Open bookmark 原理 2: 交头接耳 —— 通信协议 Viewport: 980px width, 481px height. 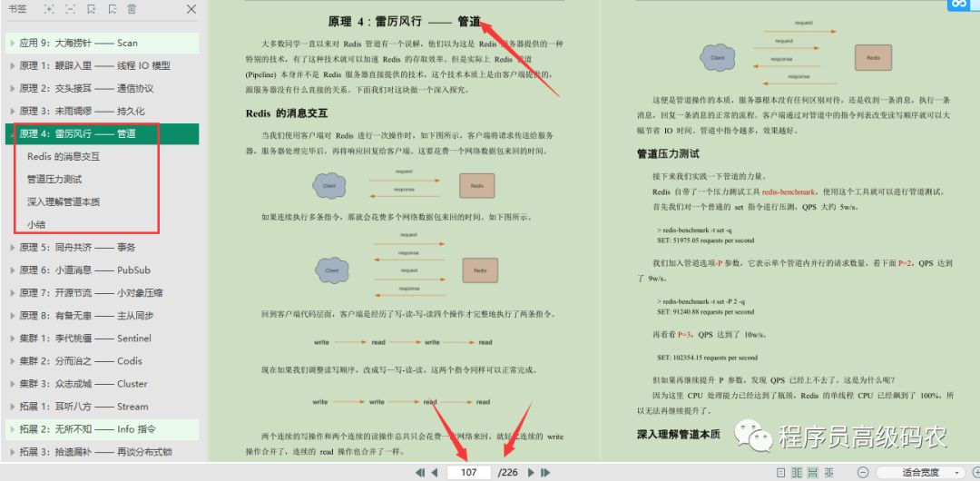[x=86, y=88]
